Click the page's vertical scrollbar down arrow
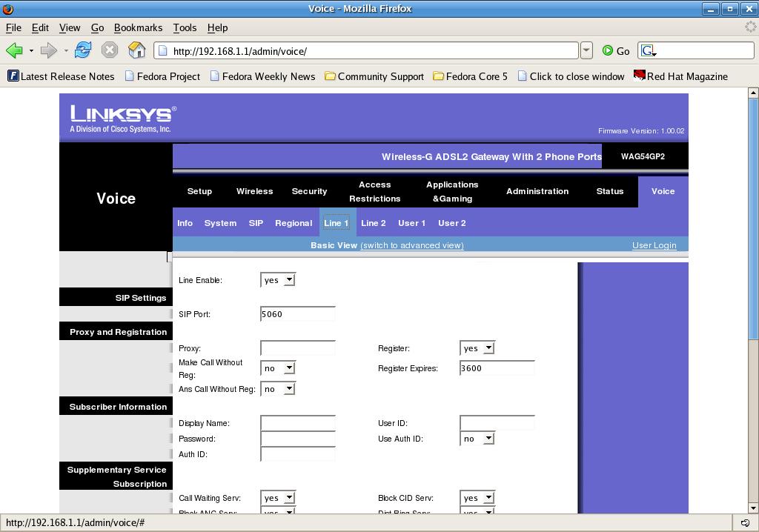This screenshot has width=759, height=532. pyautogui.click(x=754, y=508)
